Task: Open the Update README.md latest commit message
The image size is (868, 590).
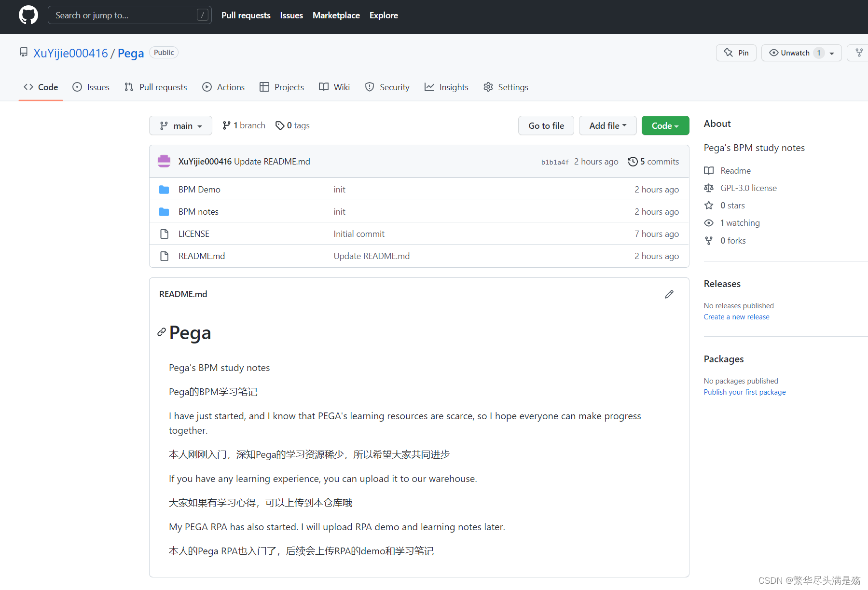Action: tap(272, 162)
